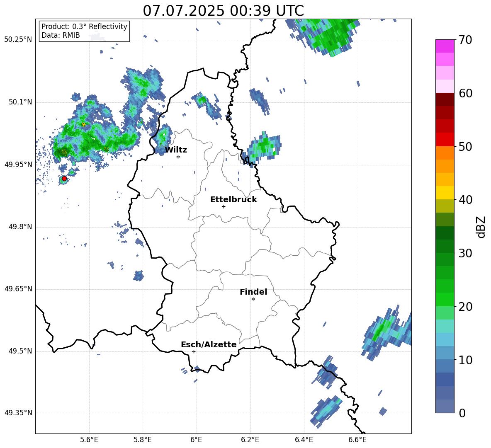Pick the bright green colorbar segment at 20 dBZ

tap(445, 299)
